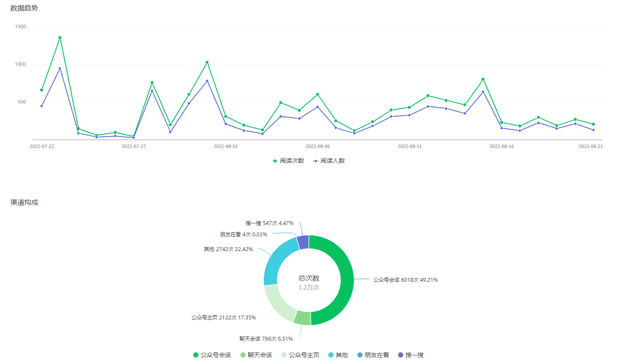The image size is (619, 364).
Task: Toggle 朋友在看 in the donut chart legend
Action: (373, 355)
